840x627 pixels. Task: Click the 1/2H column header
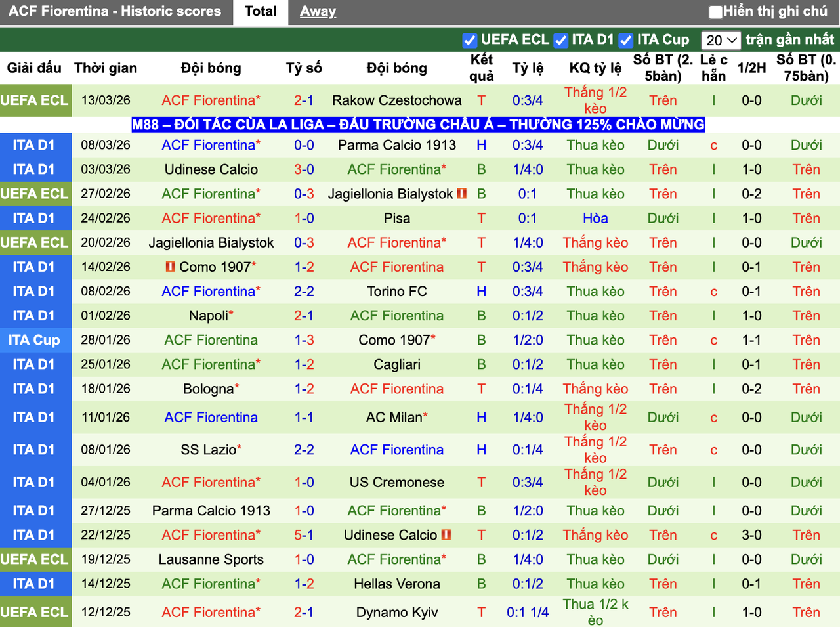751,68
